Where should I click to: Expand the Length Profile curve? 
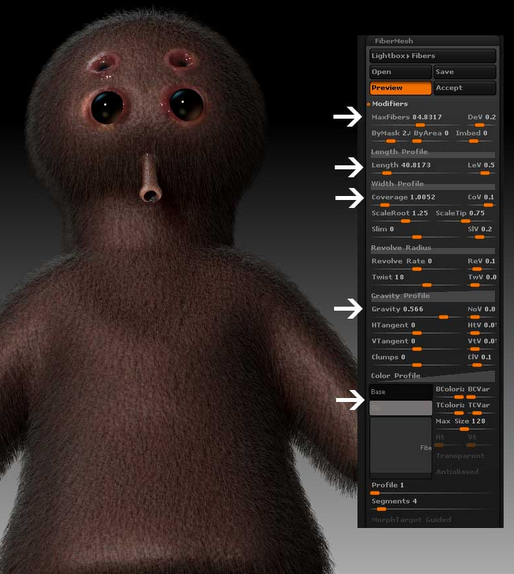[432, 152]
